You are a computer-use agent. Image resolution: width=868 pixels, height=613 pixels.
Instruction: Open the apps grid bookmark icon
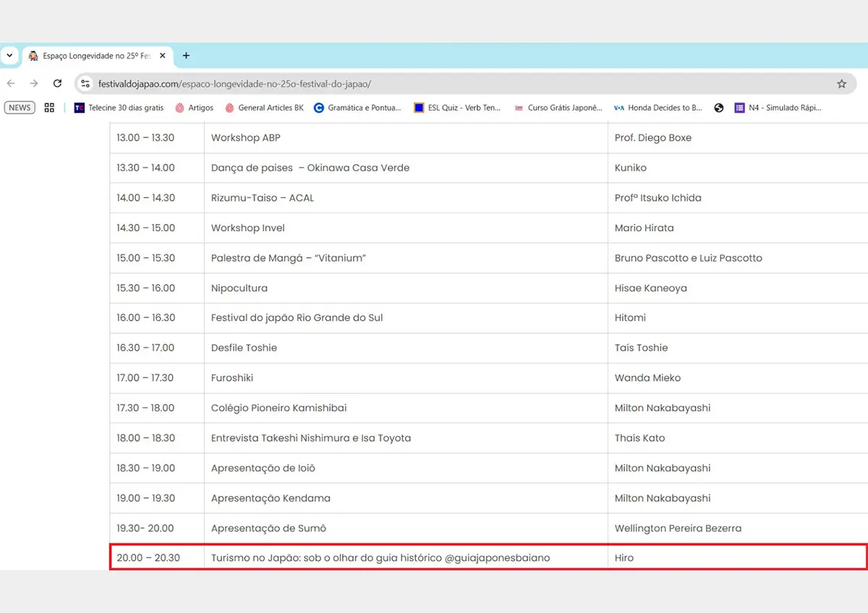49,108
